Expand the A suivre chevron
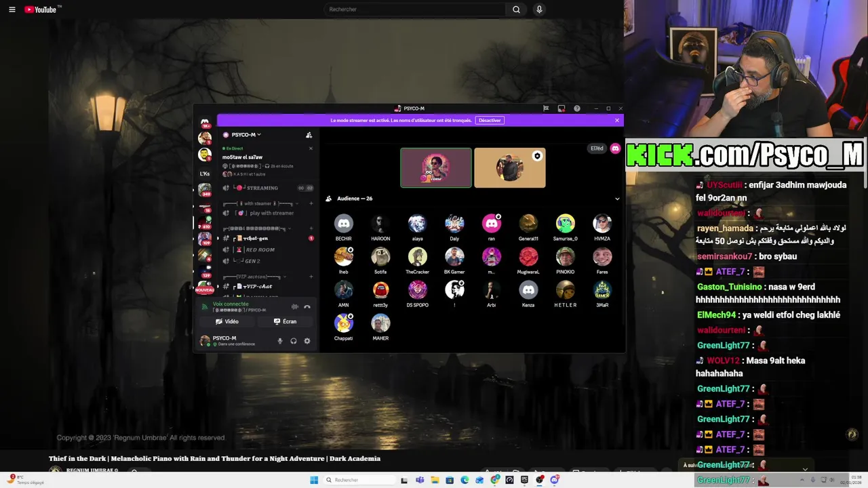 (805, 469)
